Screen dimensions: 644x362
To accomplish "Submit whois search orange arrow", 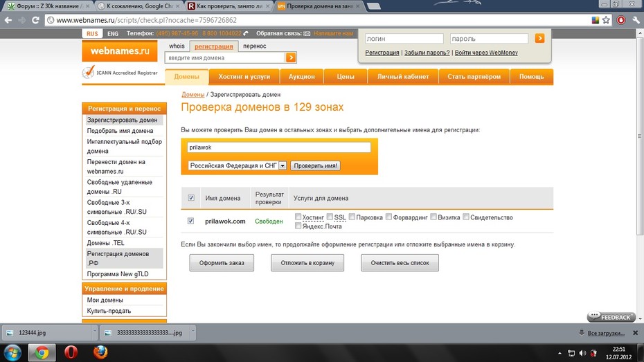I will (x=291, y=57).
